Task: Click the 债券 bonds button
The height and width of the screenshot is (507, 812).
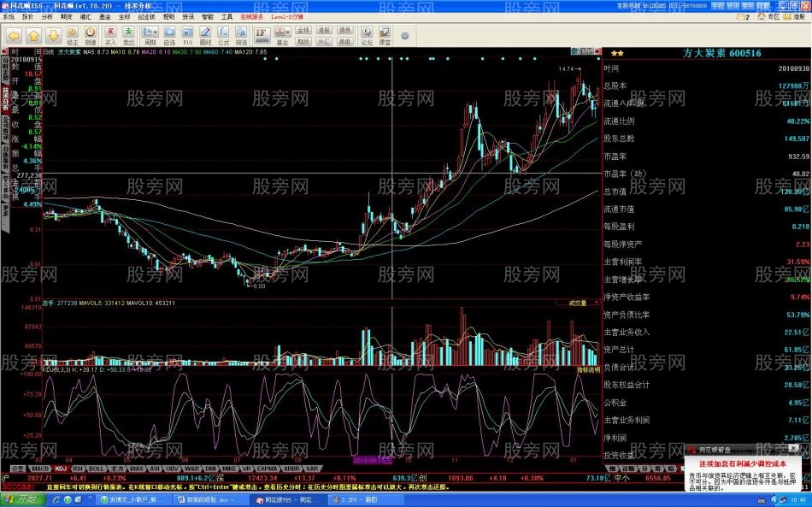Action: tap(344, 31)
